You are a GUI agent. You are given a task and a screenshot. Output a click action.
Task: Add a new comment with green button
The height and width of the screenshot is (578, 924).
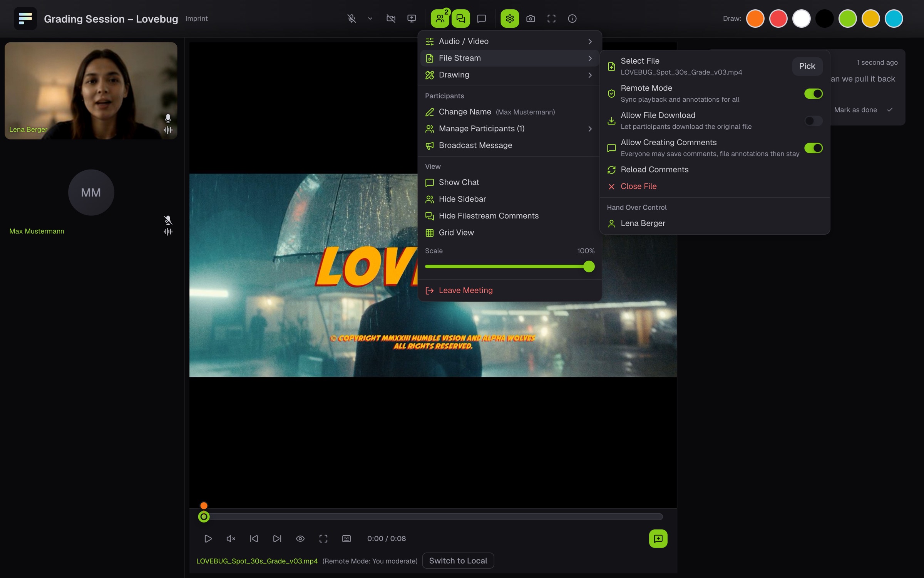[x=658, y=538]
